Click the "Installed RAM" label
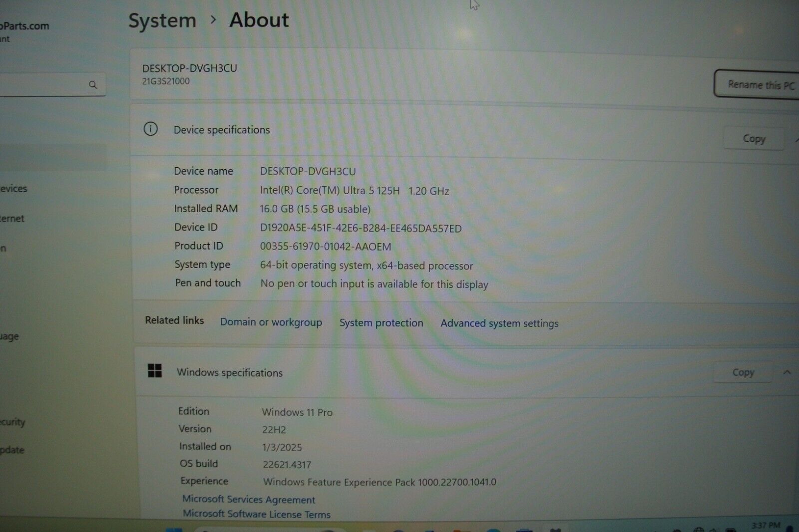This screenshot has width=799, height=532. pos(206,209)
